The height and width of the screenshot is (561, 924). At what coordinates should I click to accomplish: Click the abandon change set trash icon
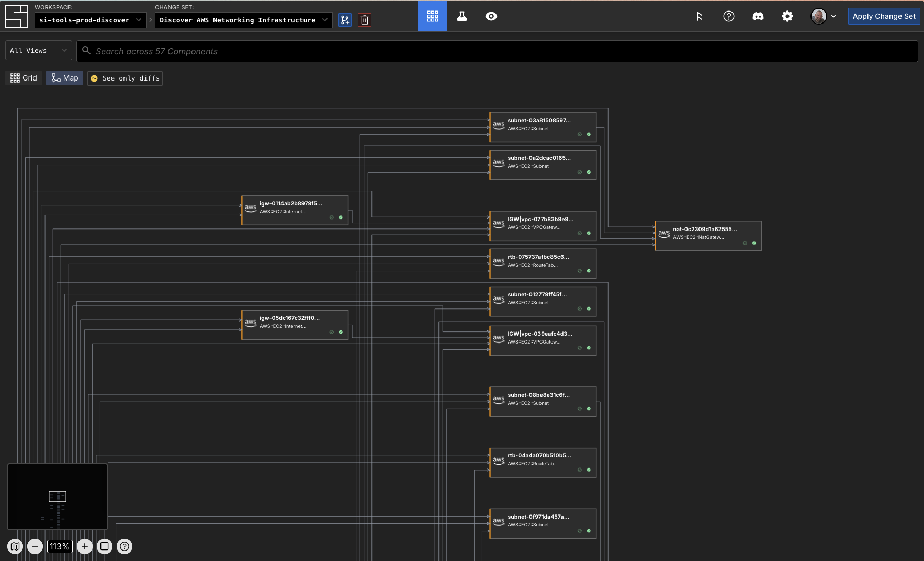[x=365, y=20]
